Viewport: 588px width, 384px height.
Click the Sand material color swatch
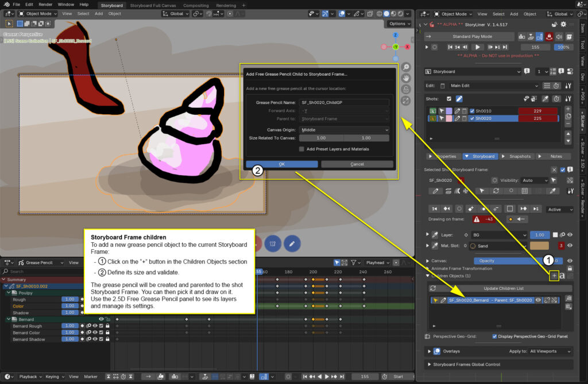pos(539,246)
